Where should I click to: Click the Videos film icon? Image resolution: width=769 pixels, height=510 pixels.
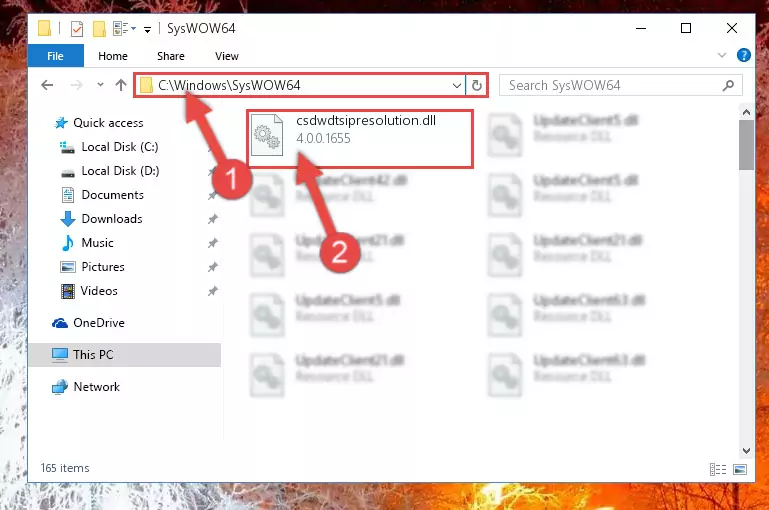pyautogui.click(x=68, y=291)
